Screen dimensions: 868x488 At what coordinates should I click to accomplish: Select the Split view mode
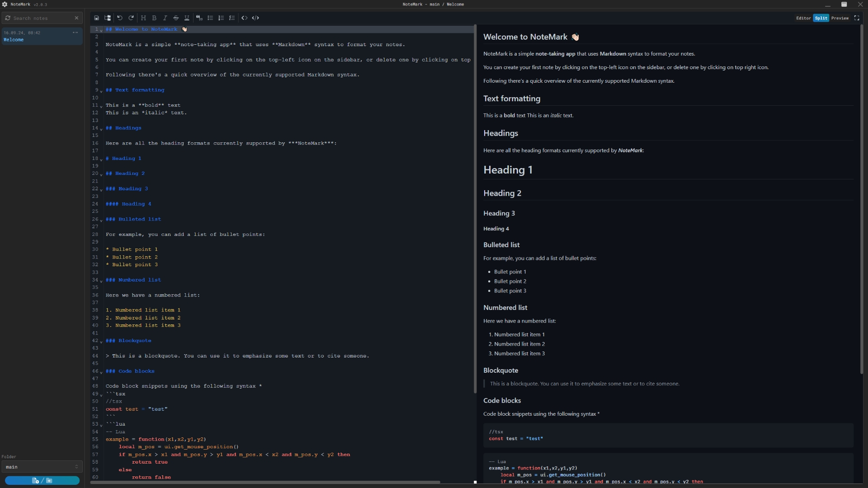point(821,18)
